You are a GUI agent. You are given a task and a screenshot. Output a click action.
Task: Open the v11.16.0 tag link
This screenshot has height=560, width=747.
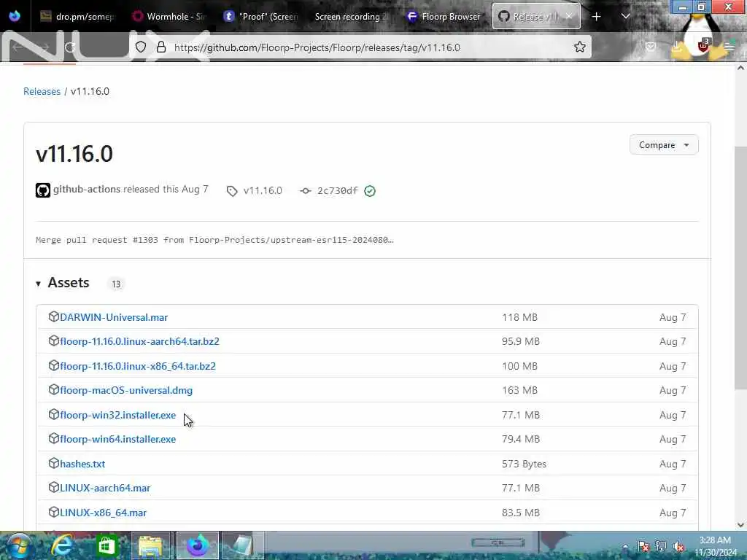click(263, 190)
